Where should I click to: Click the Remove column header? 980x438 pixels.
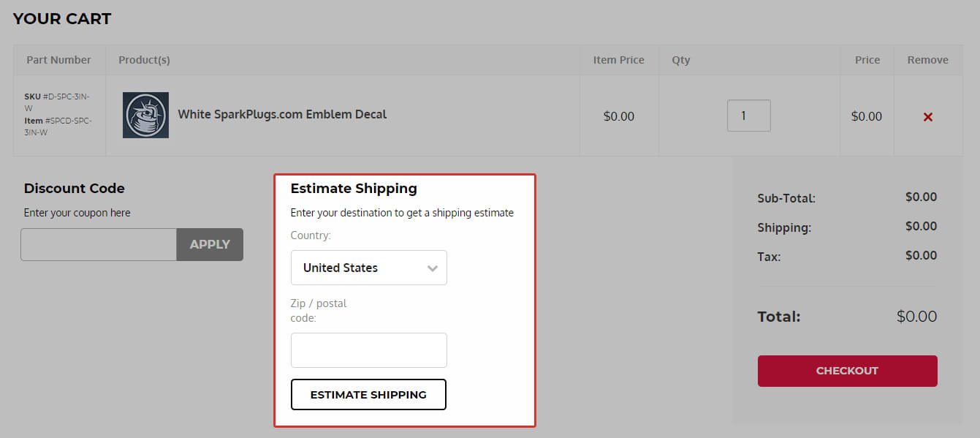pyautogui.click(x=927, y=60)
